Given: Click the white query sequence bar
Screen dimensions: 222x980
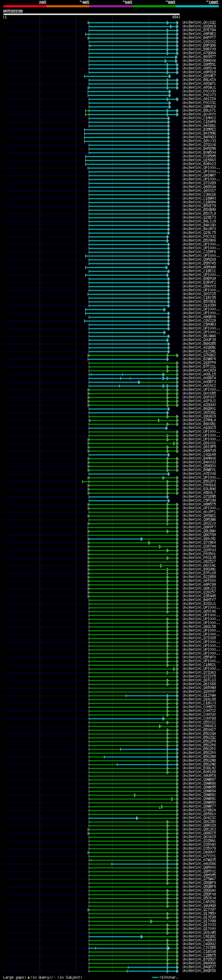Looking at the screenshot, I should click(92, 15).
